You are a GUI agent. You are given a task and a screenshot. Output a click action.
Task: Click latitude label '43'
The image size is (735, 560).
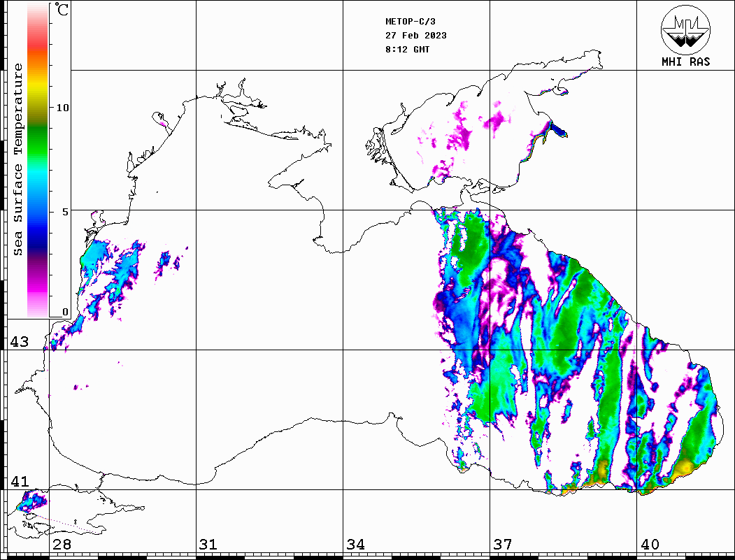coord(19,342)
